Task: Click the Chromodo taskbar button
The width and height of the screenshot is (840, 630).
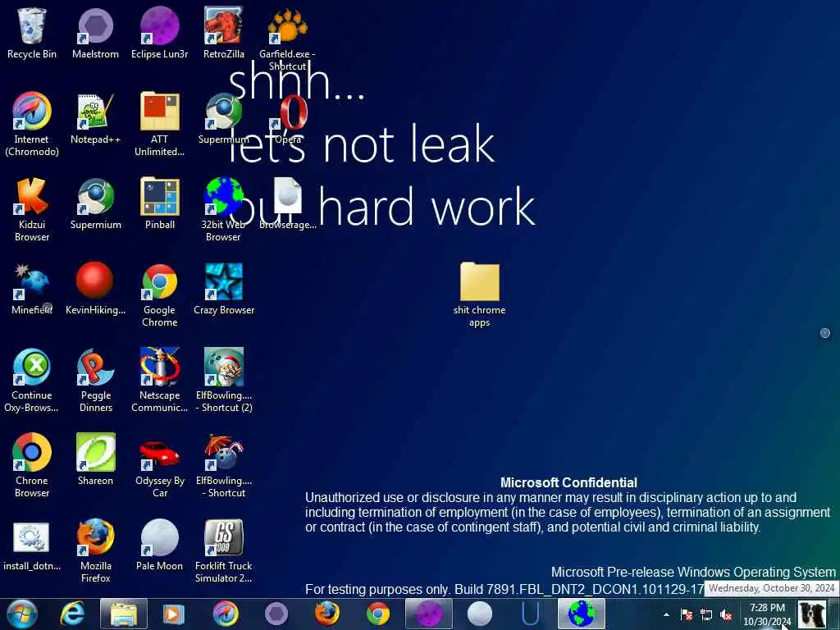Action: (226, 614)
